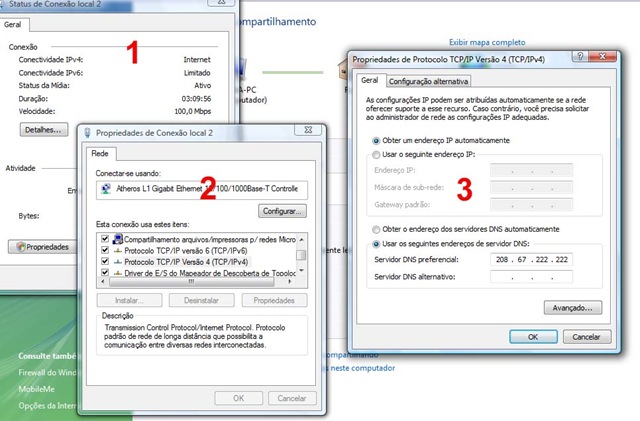Toggle the Protocolo TCP/IP Versão 4 checkbox

click(x=105, y=261)
